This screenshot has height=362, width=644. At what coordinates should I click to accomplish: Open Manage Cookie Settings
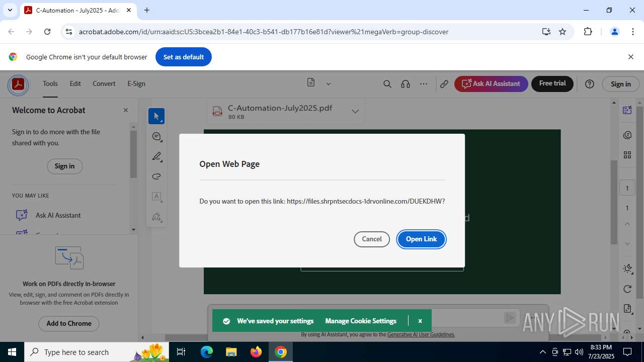tap(361, 321)
